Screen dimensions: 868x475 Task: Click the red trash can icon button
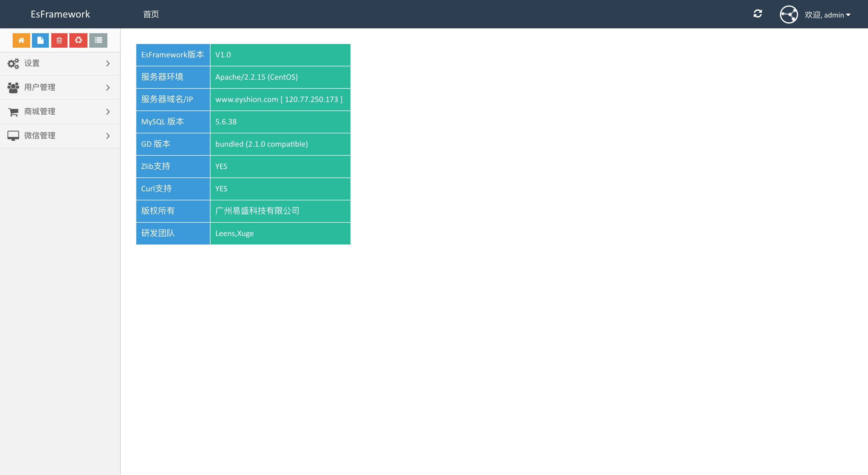click(59, 40)
